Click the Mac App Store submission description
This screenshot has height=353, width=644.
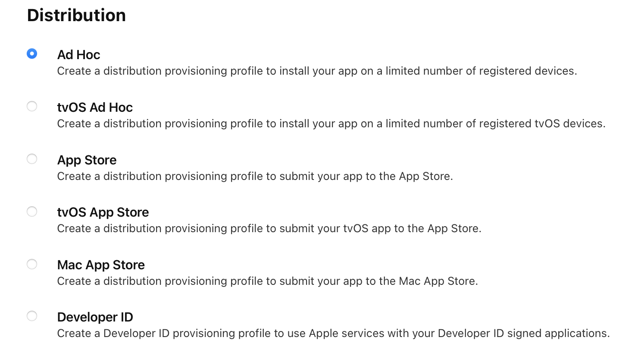(267, 281)
